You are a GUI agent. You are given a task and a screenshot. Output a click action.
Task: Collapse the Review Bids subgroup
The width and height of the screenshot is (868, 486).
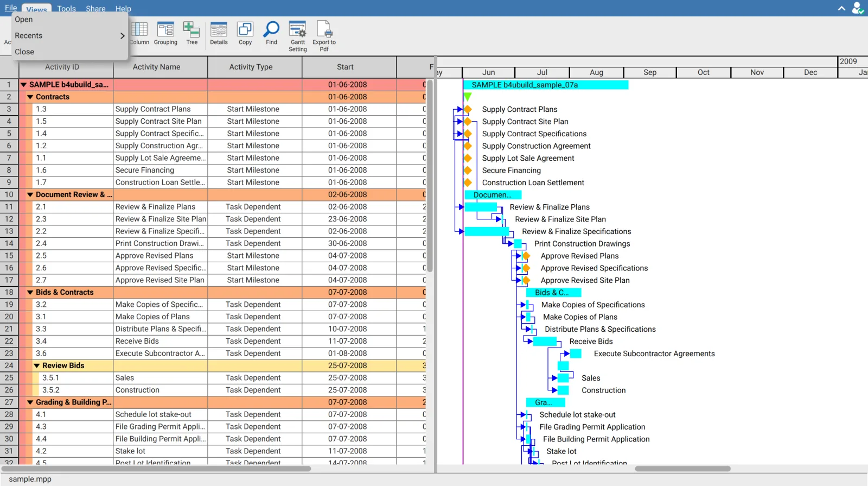coord(37,365)
